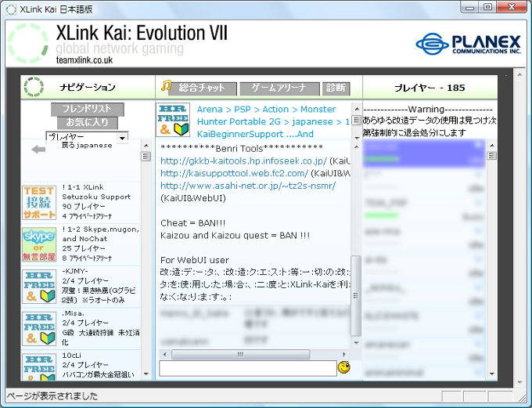Click into the chat message input field
This screenshot has width=532, height=408.
(247, 367)
